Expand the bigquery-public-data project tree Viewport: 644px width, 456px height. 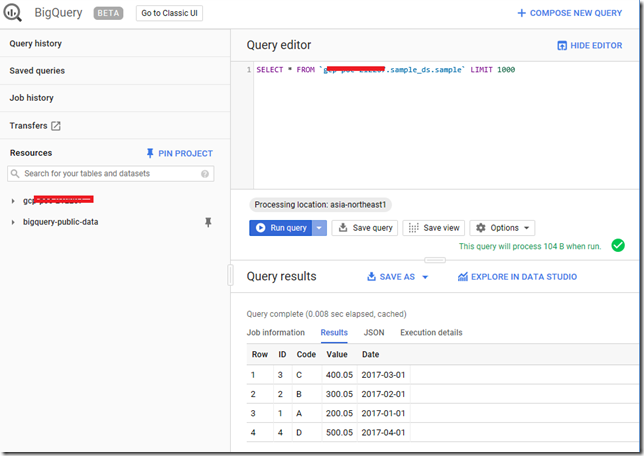(13, 222)
